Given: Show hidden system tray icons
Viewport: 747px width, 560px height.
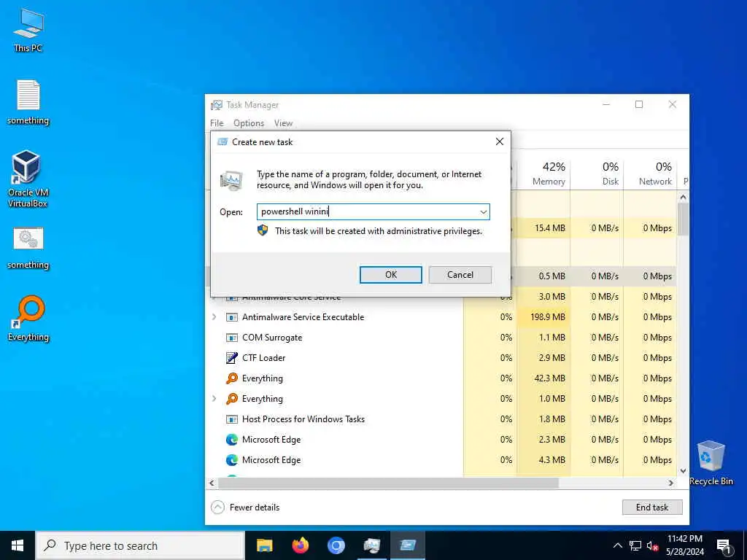Looking at the screenshot, I should 617,545.
